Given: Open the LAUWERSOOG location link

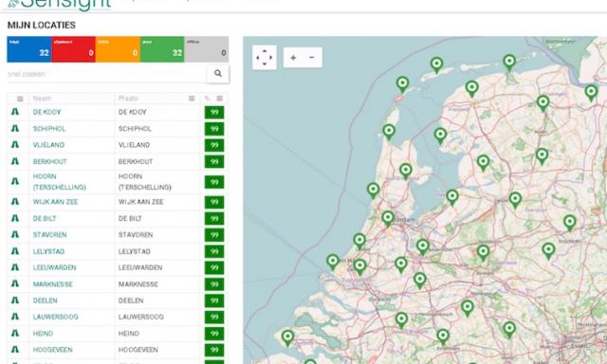Looking at the screenshot, I should [55, 317].
